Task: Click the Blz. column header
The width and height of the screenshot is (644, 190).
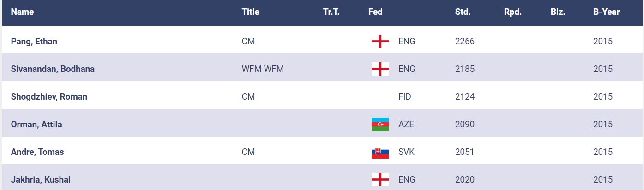Action: (558, 12)
